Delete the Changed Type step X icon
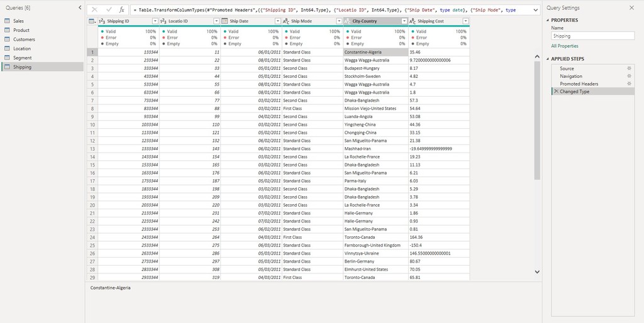This screenshot has height=323, width=644. pos(556,92)
